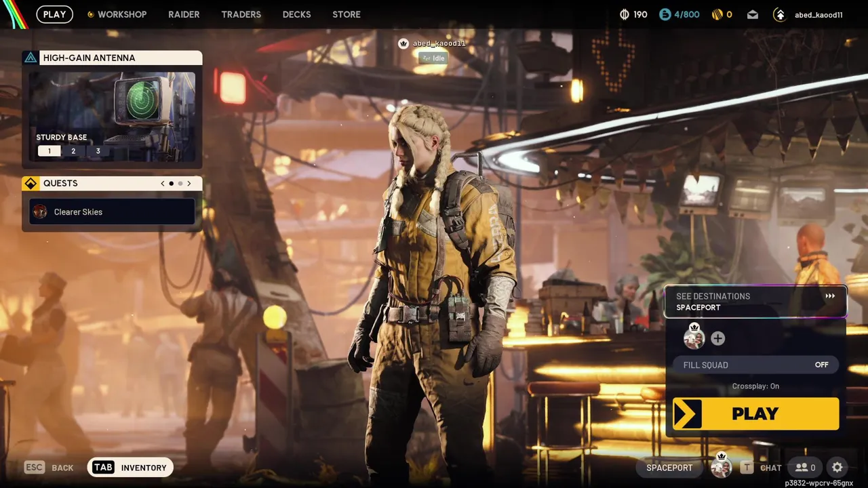Open the Clearer Skies quest
Screen dimensions: 868x488
(x=112, y=211)
